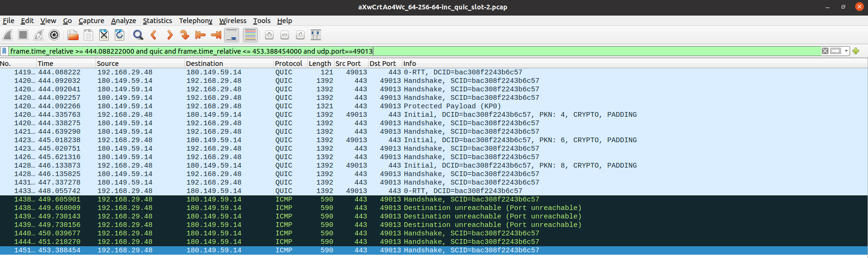The image size is (868, 258).
Task: Reset packet text to normal size
Action: tap(300, 35)
